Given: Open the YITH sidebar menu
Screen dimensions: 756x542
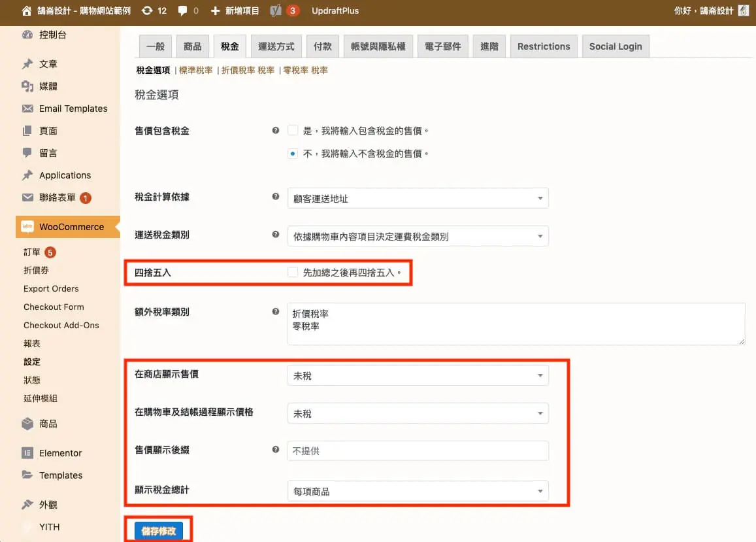Looking at the screenshot, I should 49,527.
